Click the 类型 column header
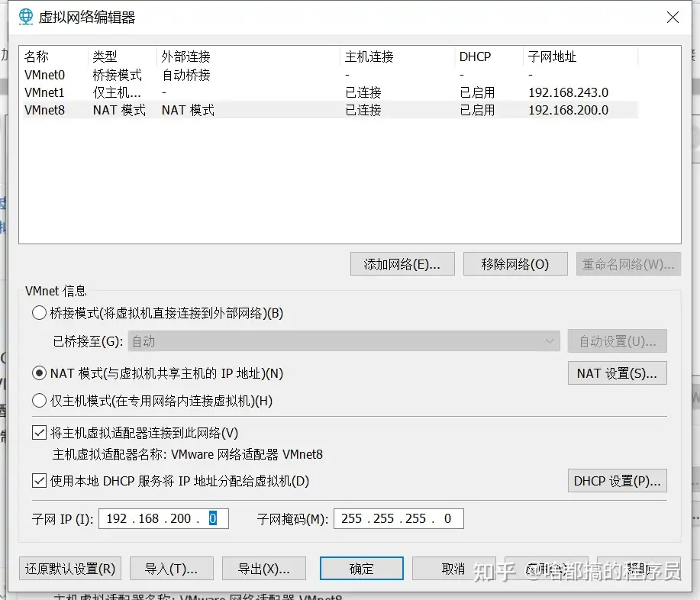 122,56
